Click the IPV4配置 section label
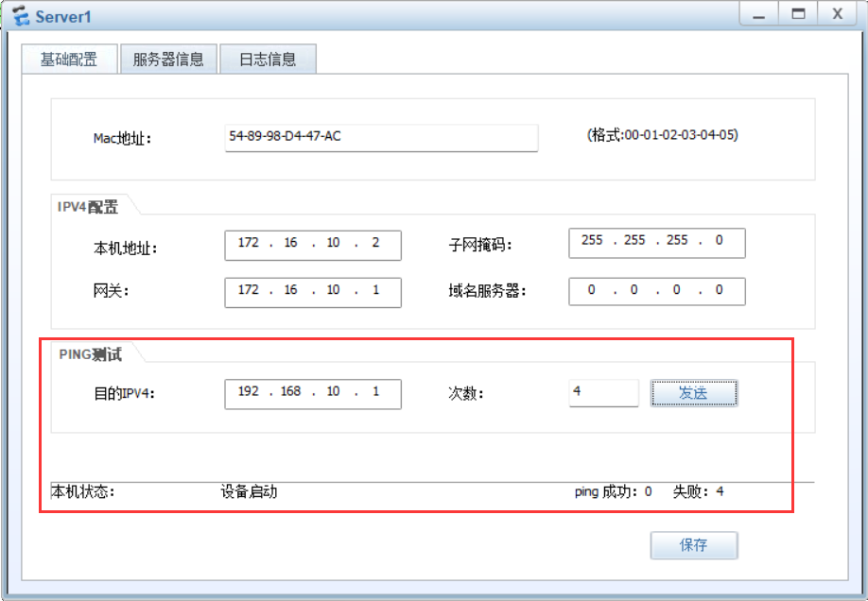This screenshot has width=868, height=601. (87, 207)
